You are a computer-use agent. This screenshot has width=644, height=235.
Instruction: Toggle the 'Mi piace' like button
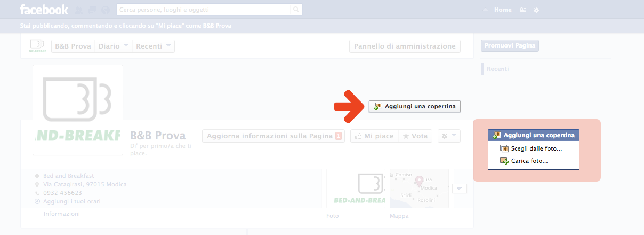[374, 136]
